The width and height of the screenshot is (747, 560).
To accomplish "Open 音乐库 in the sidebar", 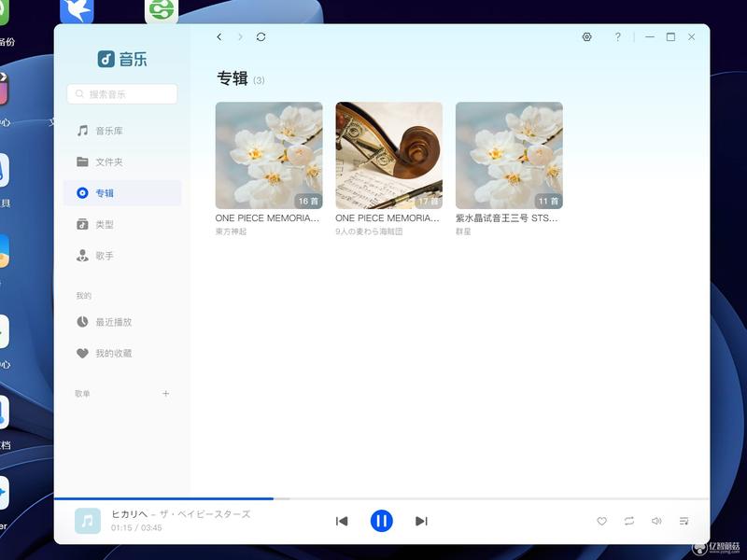I will coord(122,131).
